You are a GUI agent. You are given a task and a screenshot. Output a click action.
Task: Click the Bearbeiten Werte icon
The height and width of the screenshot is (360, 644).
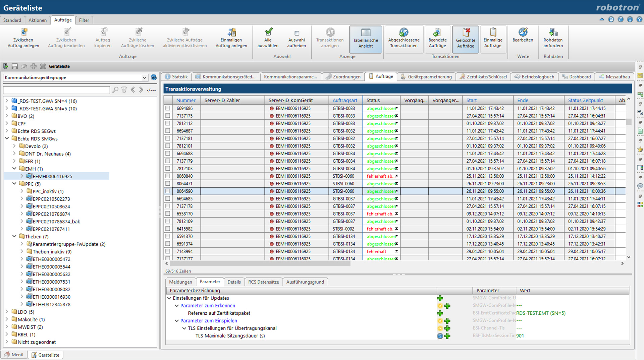click(523, 32)
